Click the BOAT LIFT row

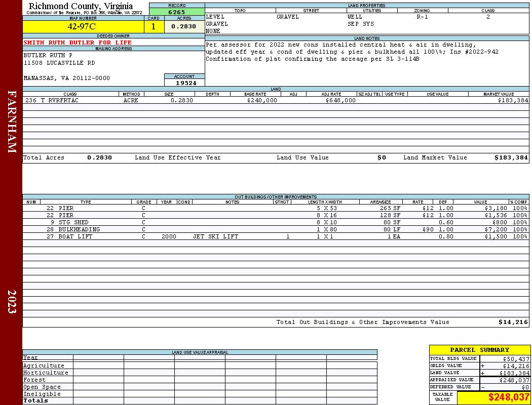click(x=276, y=237)
